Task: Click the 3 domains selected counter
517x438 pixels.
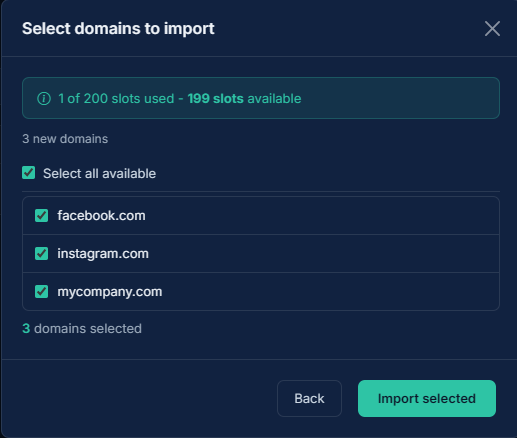Action: click(82, 329)
